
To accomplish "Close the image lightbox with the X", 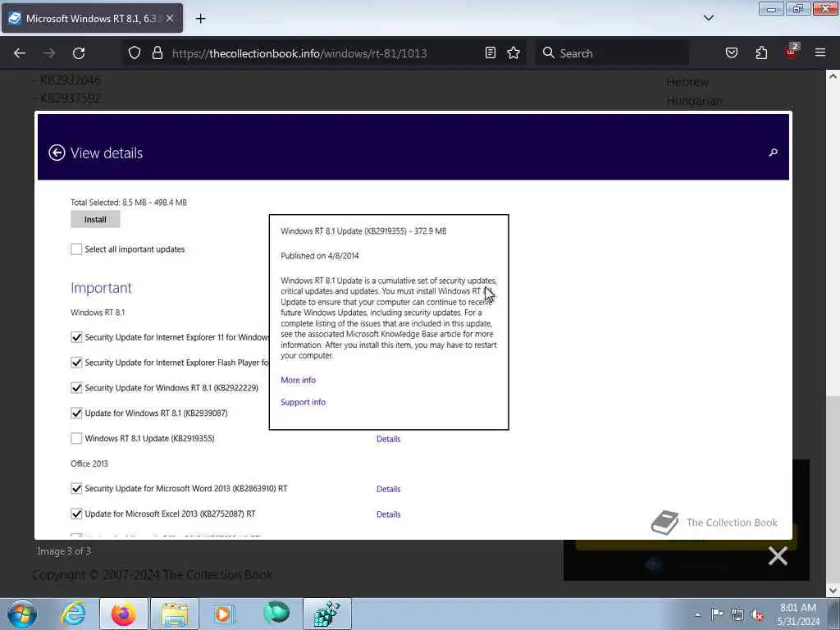I will click(x=778, y=556).
